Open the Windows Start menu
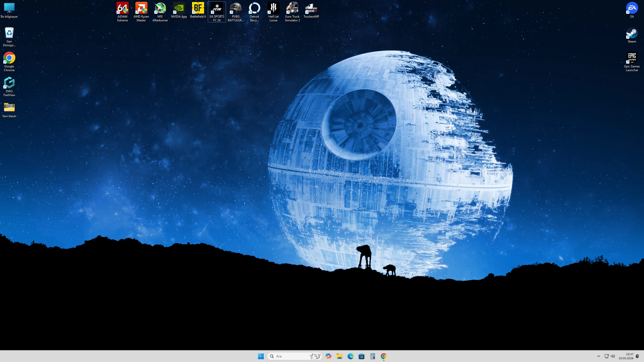This screenshot has width=644, height=362. [261, 356]
